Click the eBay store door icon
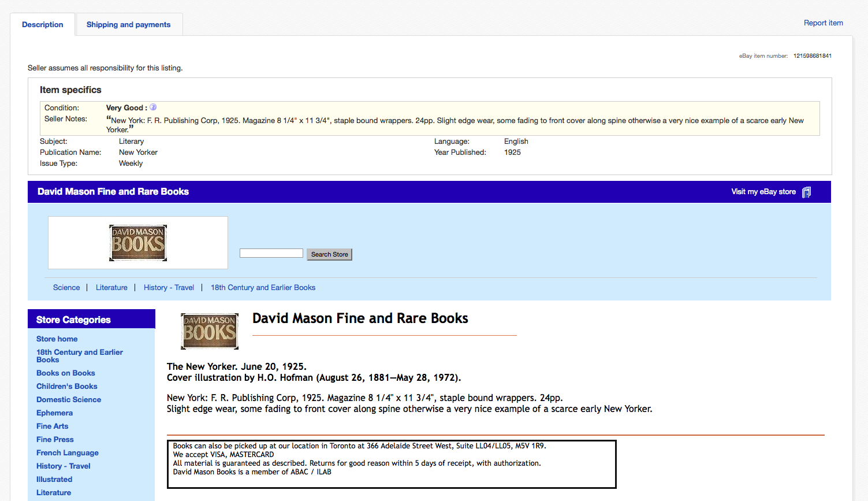Viewport: 868px width, 501px height. point(807,192)
